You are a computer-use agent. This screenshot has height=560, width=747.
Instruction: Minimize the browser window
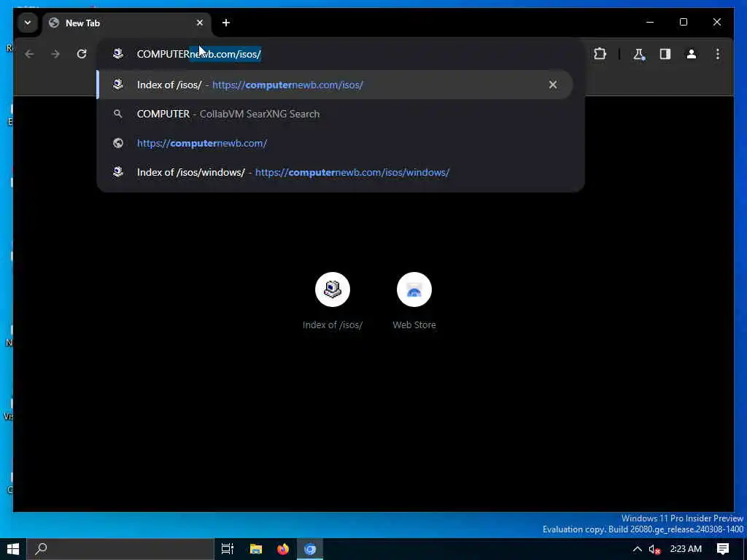(650, 22)
